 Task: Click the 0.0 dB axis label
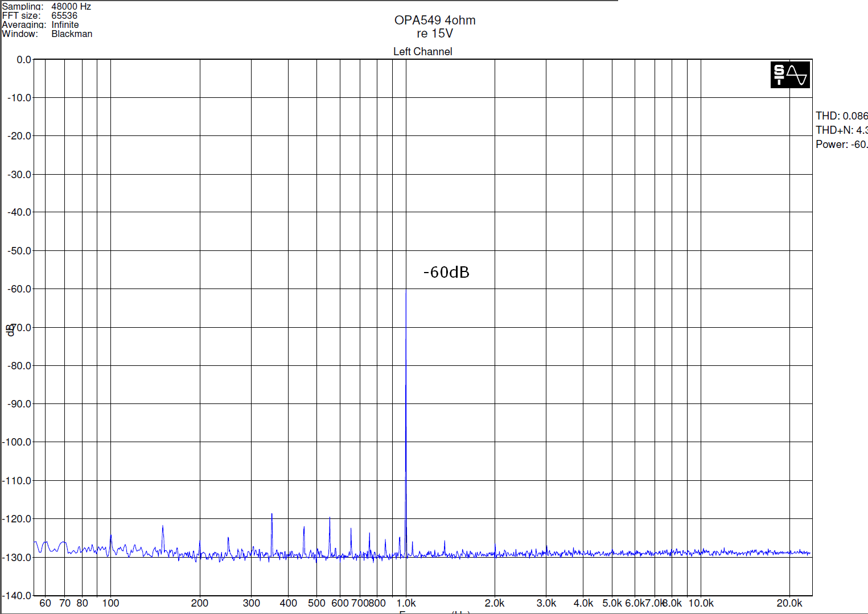click(24, 60)
